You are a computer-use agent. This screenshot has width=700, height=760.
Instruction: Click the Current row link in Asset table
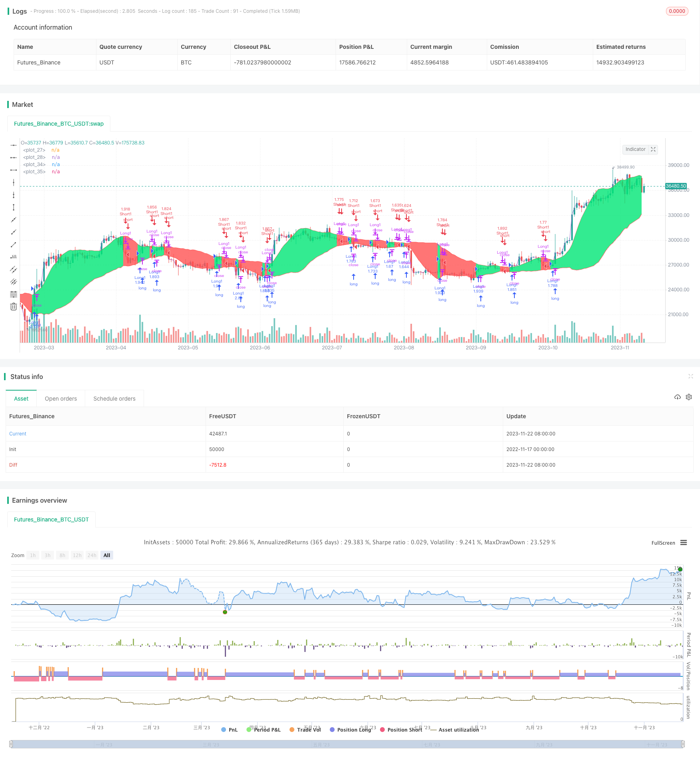click(18, 434)
